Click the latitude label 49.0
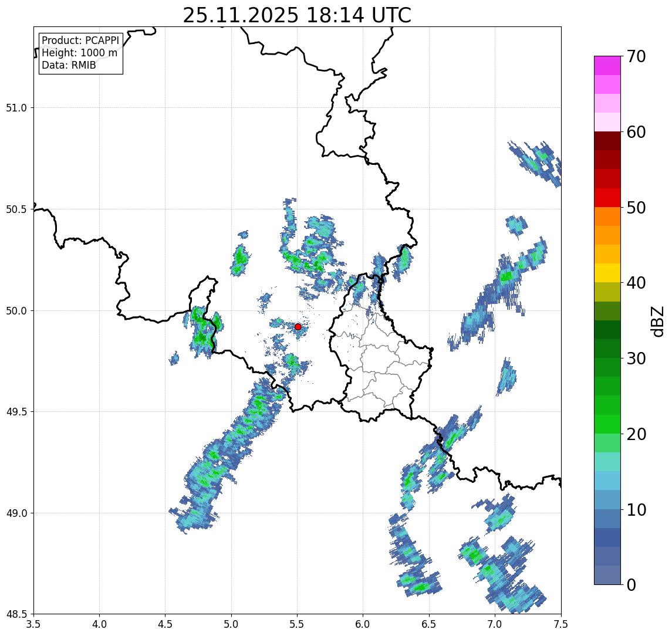Viewport: 672px width, 636px height. 16,513
